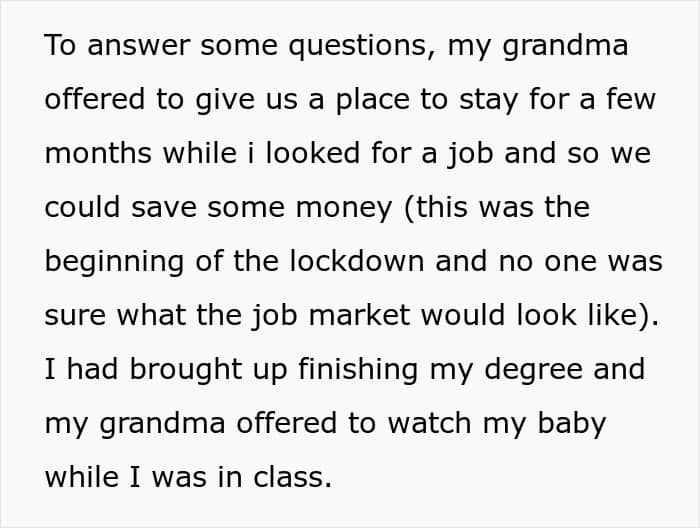Click the words 'watch my baby'
The image size is (700, 528).
coord(496,424)
